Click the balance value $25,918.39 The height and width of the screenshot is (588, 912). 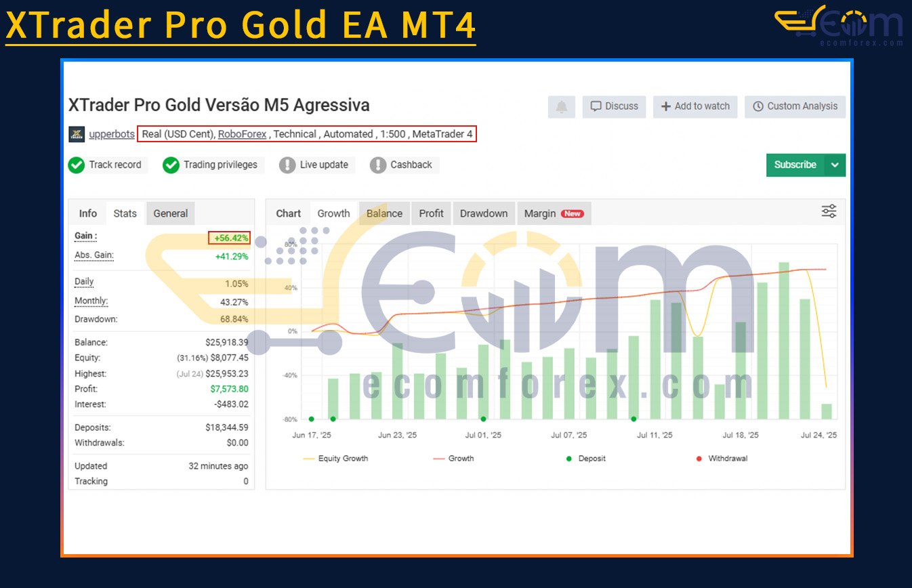pos(227,343)
